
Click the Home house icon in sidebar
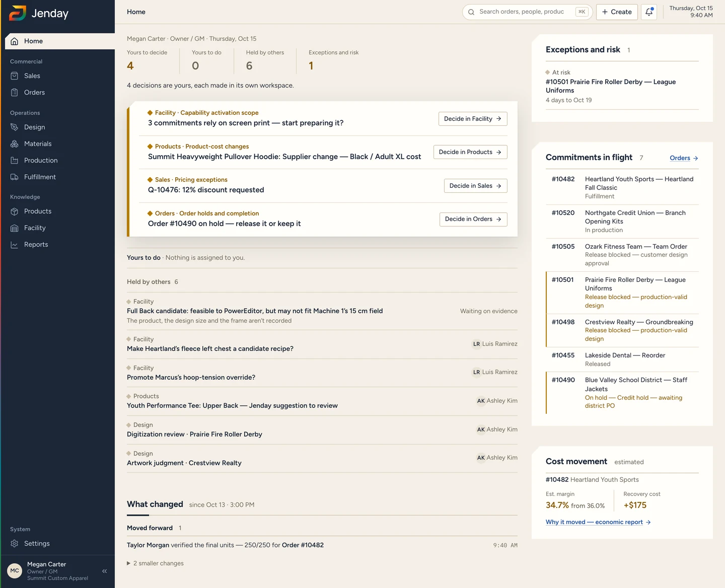(15, 41)
